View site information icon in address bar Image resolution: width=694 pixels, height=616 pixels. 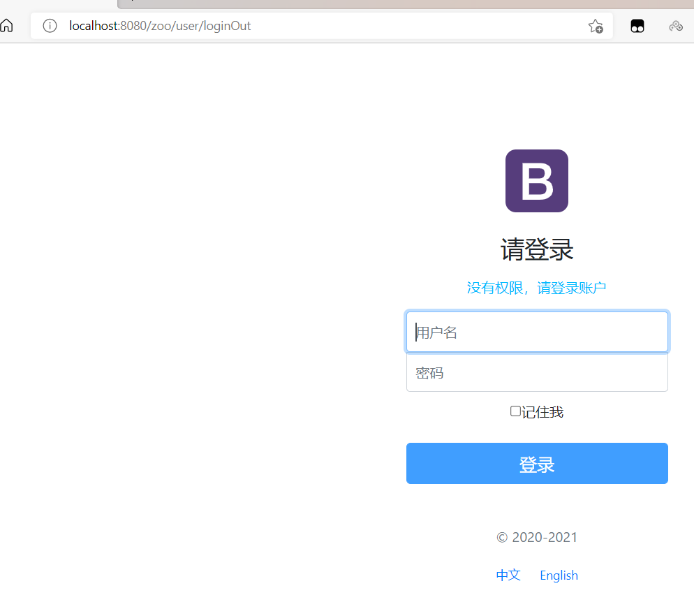click(50, 26)
